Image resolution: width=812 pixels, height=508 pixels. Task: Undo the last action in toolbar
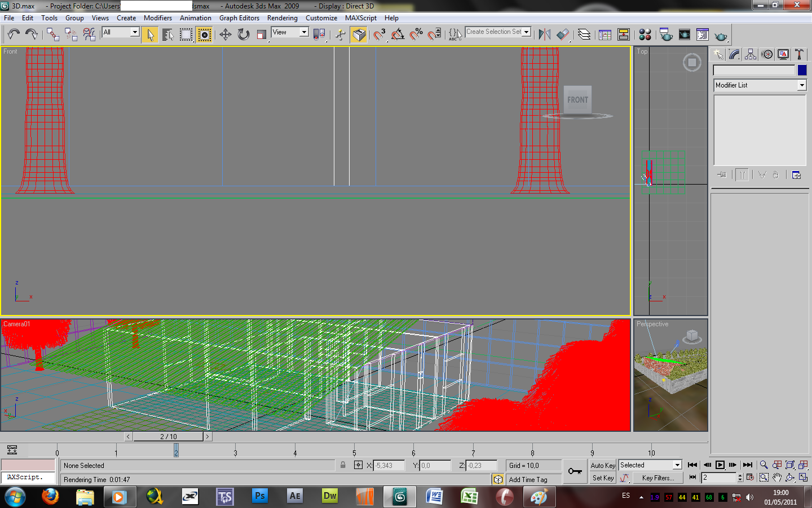(14, 34)
